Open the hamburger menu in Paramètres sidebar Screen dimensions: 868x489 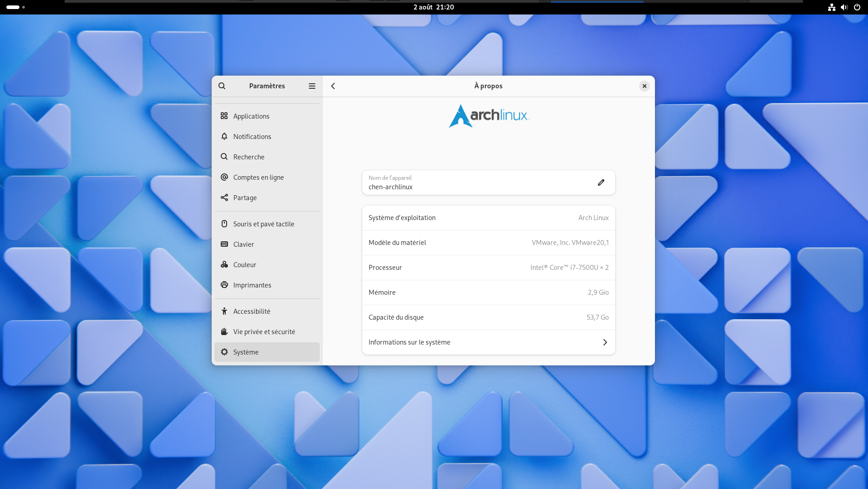pyautogui.click(x=312, y=86)
